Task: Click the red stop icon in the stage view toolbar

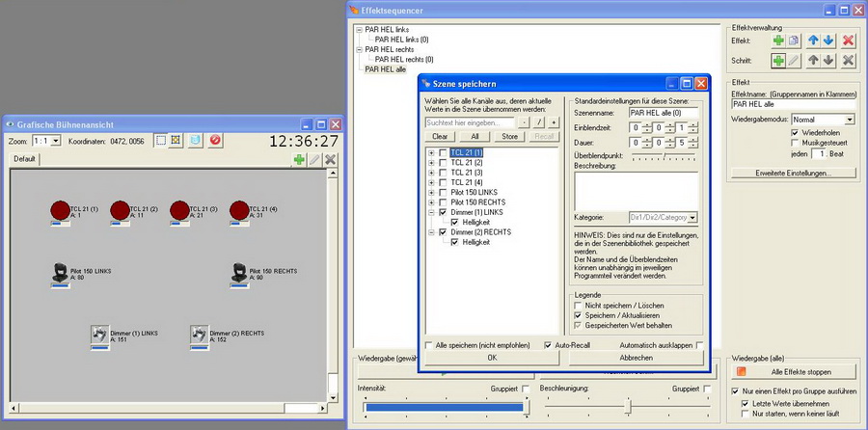Action: (215, 141)
